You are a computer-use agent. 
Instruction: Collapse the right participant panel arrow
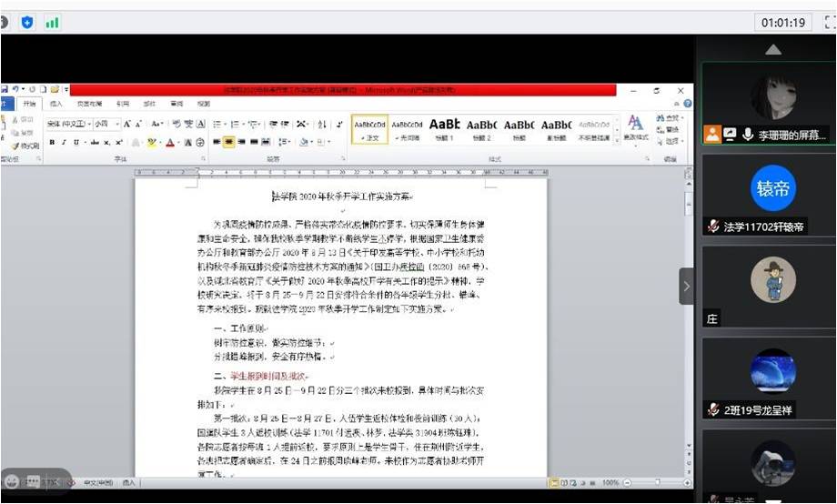[x=687, y=287]
